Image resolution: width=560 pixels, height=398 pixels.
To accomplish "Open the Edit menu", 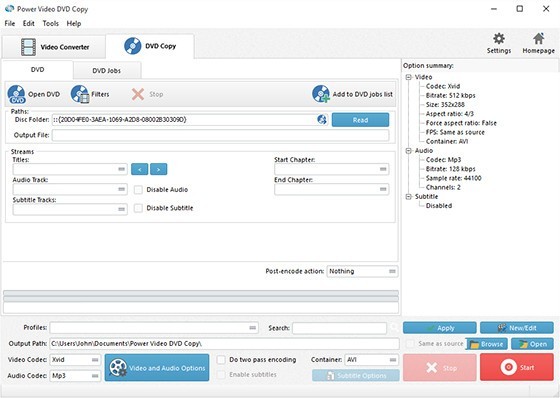I will (x=29, y=24).
